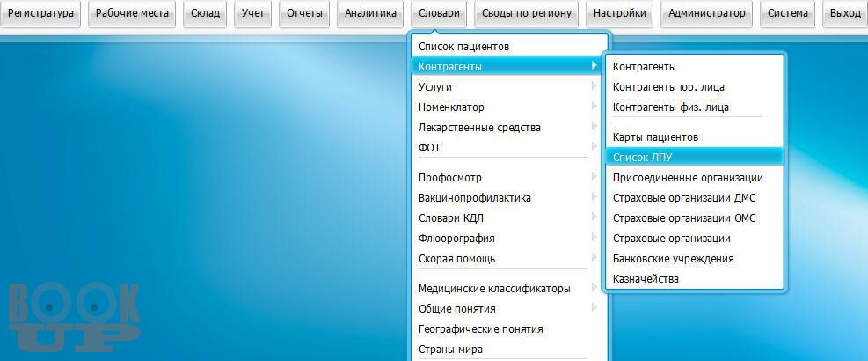
Task: Choose Контрагенты юр. лица
Action: click(695, 87)
